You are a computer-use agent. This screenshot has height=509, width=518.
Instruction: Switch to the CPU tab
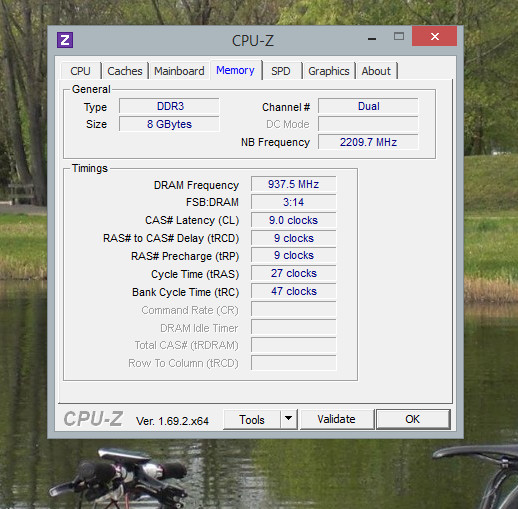point(80,71)
